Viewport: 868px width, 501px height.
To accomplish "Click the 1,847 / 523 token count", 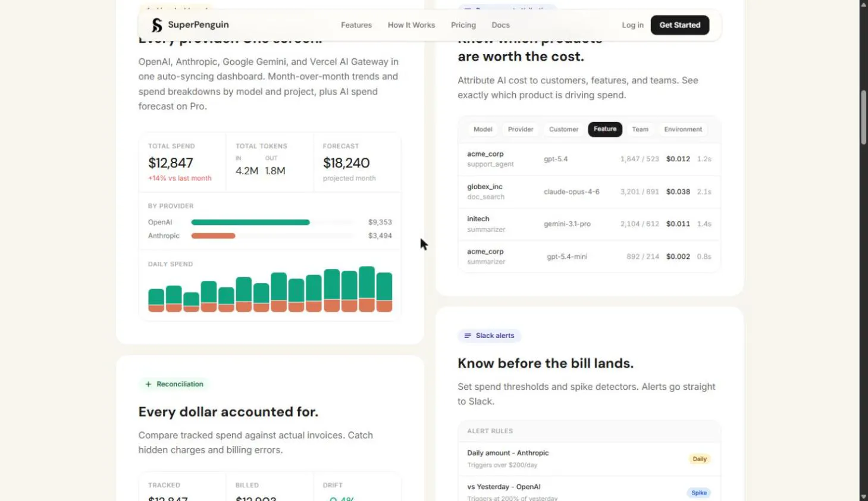I will point(640,159).
